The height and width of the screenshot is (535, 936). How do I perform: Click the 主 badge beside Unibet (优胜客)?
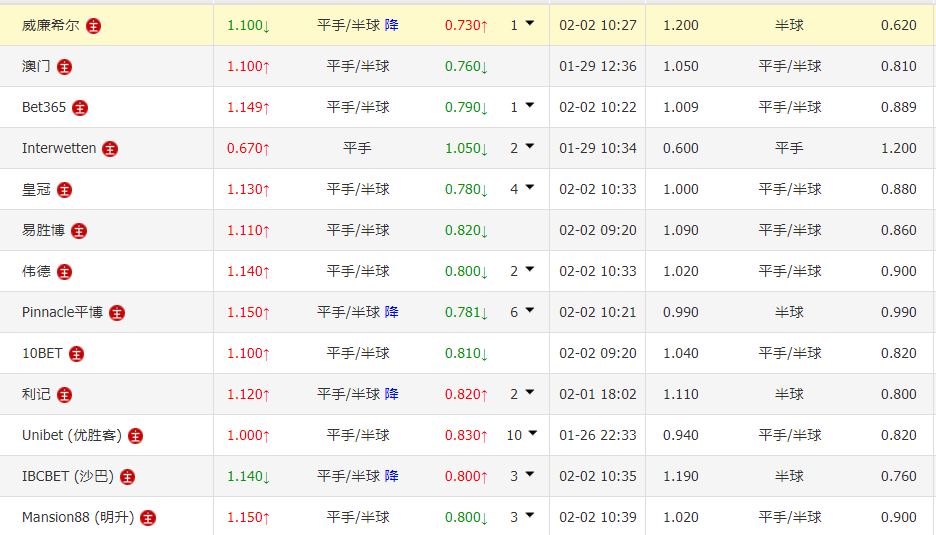[135, 436]
